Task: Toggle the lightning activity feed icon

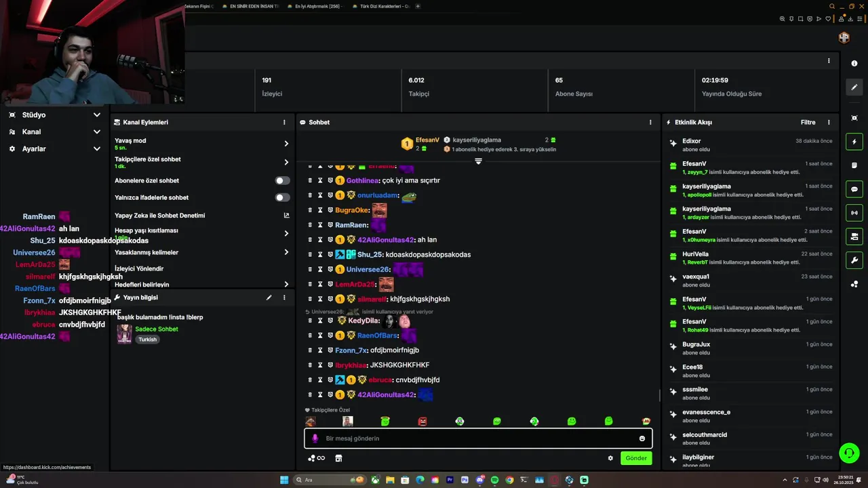Action: click(x=854, y=142)
